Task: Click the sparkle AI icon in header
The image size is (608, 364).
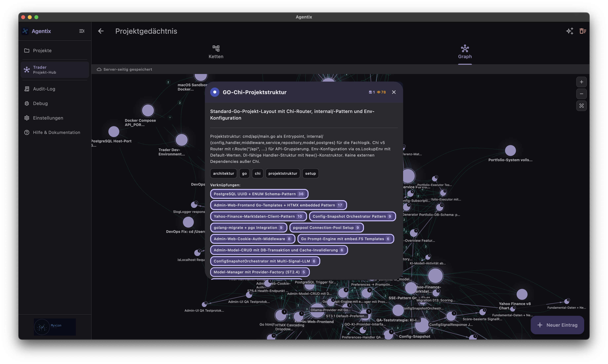Action: [570, 31]
